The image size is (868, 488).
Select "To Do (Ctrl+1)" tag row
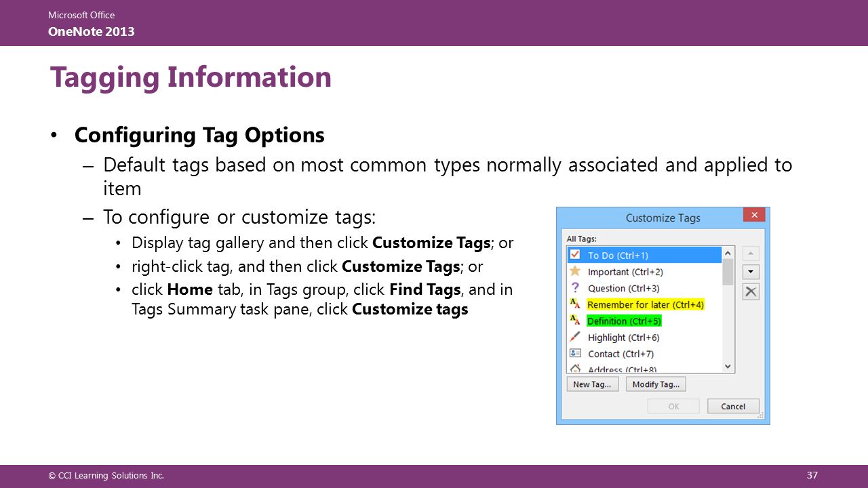point(645,255)
